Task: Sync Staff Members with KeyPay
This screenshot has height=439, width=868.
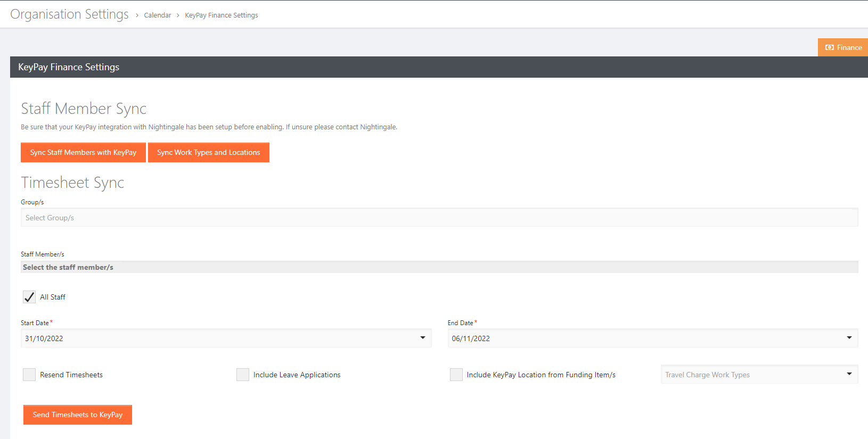Action: pos(83,152)
